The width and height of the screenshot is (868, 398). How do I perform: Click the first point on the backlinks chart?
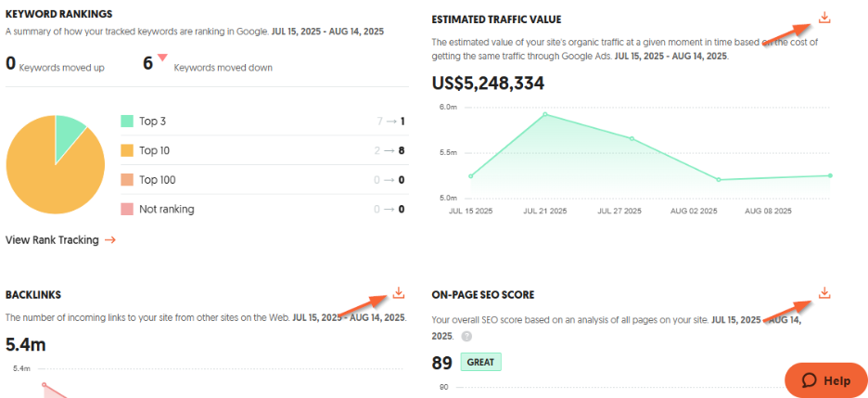click(x=45, y=385)
